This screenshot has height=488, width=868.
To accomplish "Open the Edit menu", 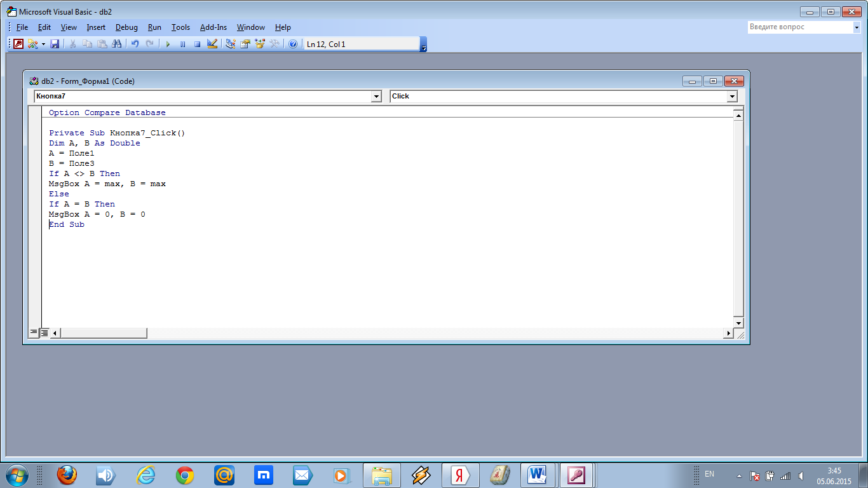I will pos(44,27).
